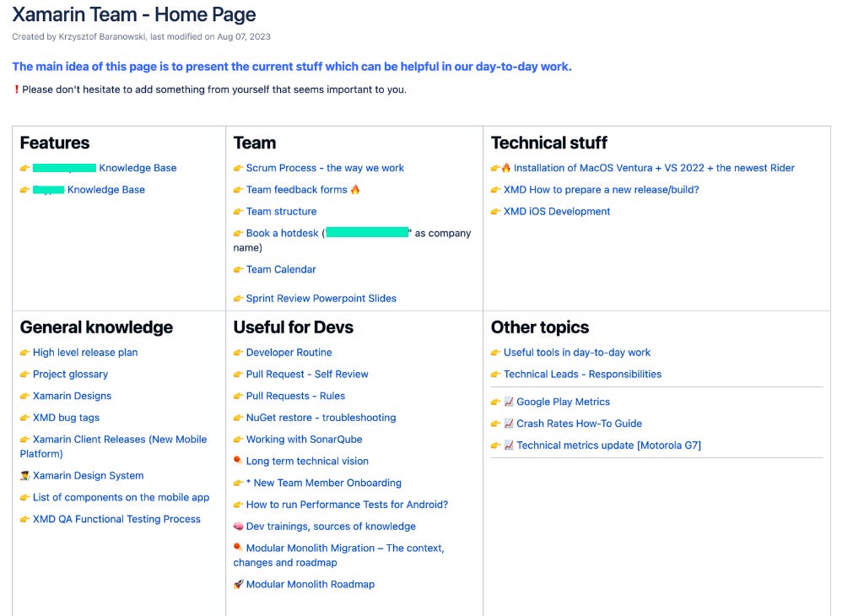The image size is (864, 616).
Task: Click the pointing hand before Working with SonarQube
Action: click(238, 440)
